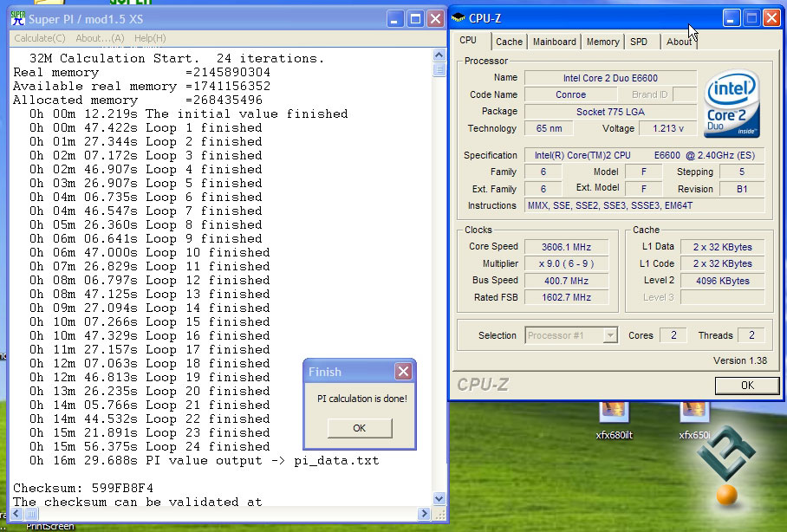Click the Loop 24 finished line
This screenshot has height=532, width=787.
point(150,447)
